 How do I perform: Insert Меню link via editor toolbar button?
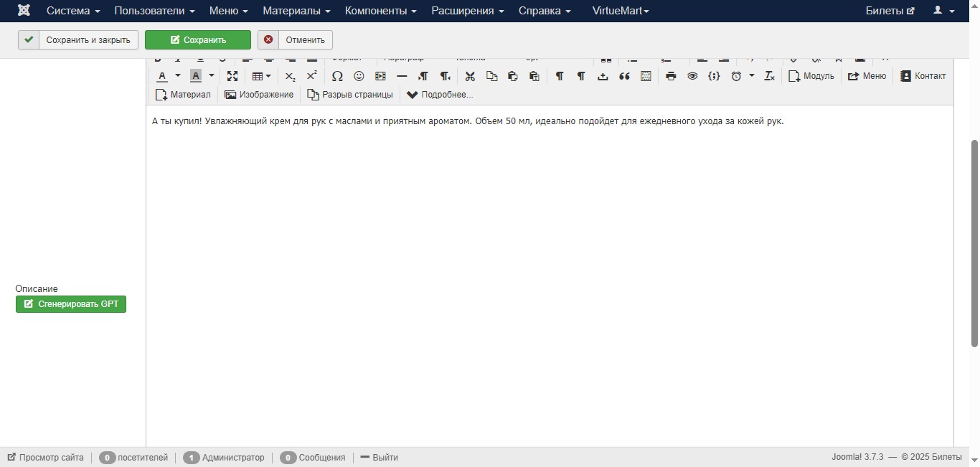coord(867,76)
